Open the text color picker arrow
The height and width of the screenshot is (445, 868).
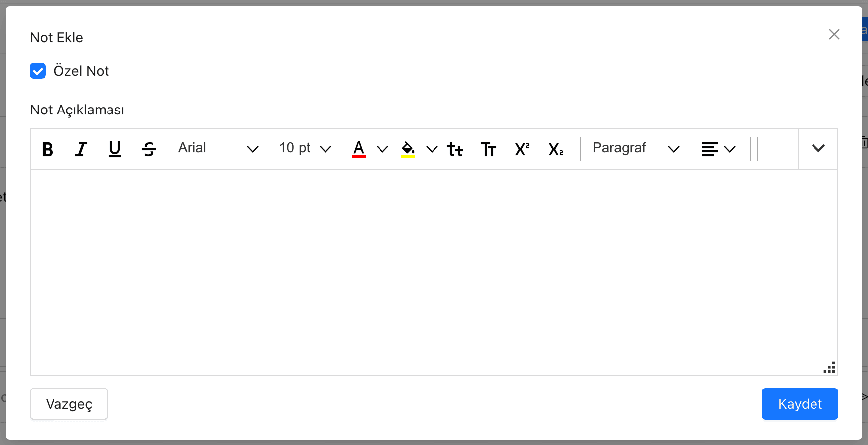[x=382, y=149]
